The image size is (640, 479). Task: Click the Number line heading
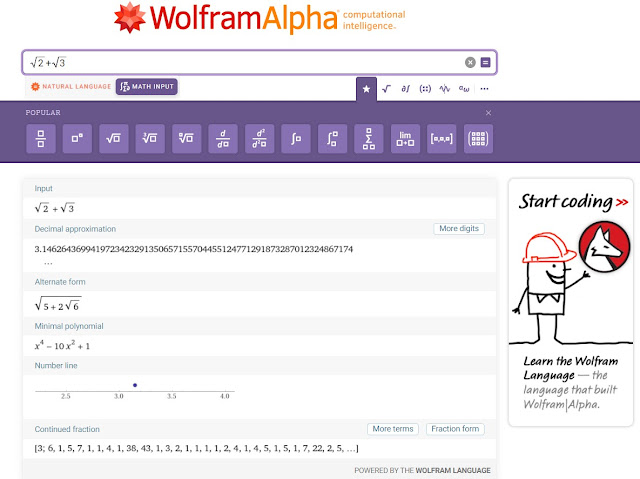pos(56,366)
